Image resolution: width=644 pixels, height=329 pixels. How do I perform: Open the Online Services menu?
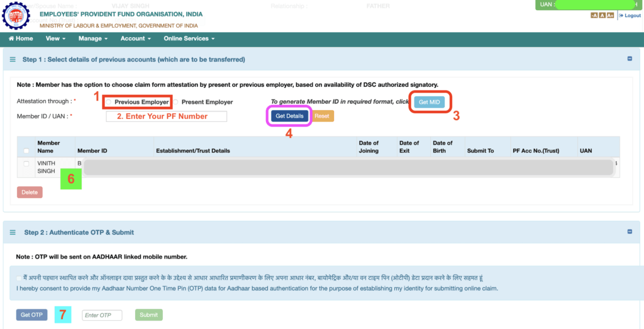pos(189,38)
